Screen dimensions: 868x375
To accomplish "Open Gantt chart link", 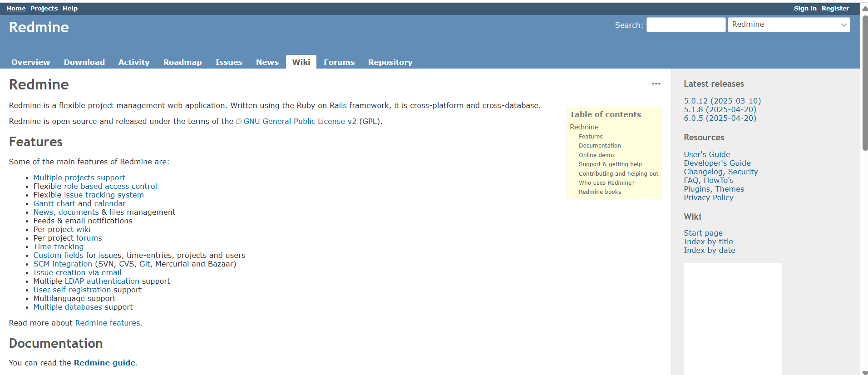I will coord(54,203).
